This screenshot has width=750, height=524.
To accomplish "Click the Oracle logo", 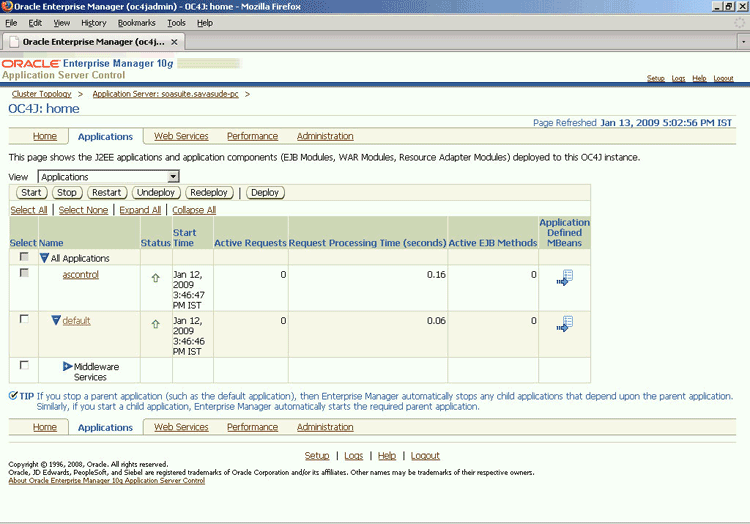I will coord(31,64).
